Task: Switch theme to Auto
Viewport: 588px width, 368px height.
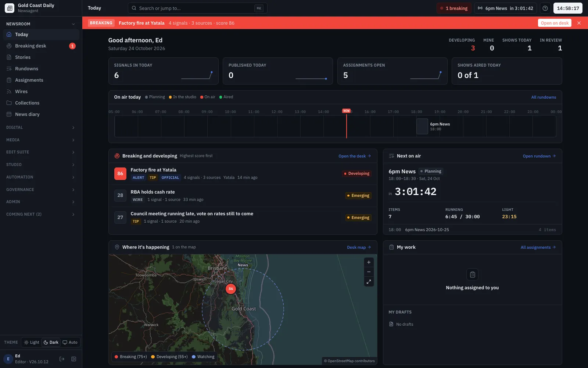Action: (70, 342)
